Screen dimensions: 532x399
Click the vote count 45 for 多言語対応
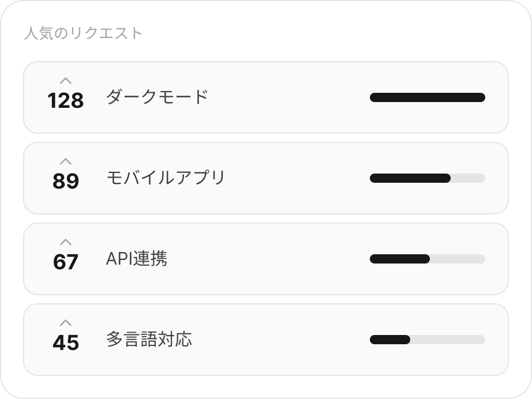point(66,343)
